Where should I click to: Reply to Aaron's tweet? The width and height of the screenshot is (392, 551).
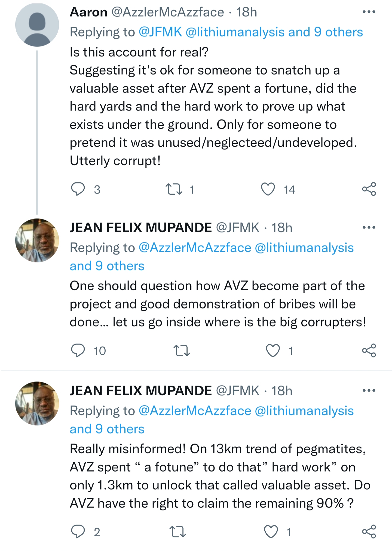pyautogui.click(x=78, y=189)
